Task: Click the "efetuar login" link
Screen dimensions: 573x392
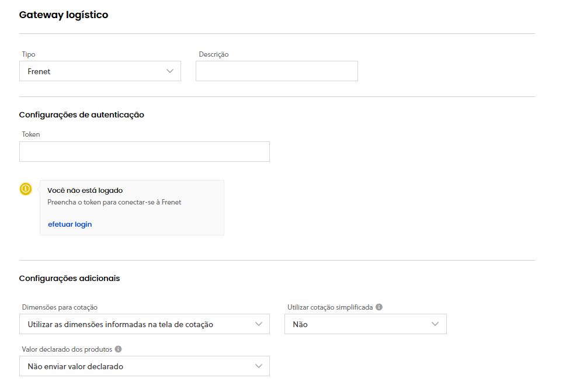Action: [x=70, y=224]
